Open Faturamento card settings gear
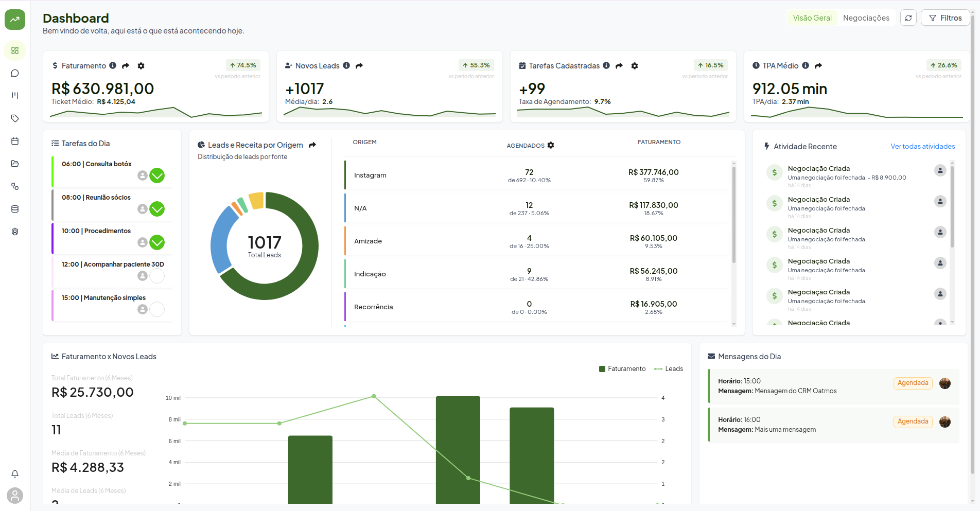 pos(141,66)
